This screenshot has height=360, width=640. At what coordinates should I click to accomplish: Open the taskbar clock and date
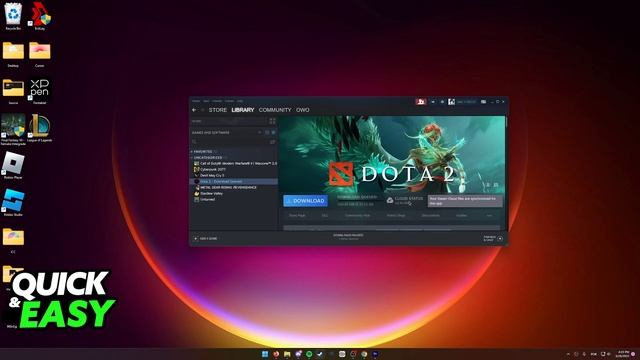pos(623,354)
